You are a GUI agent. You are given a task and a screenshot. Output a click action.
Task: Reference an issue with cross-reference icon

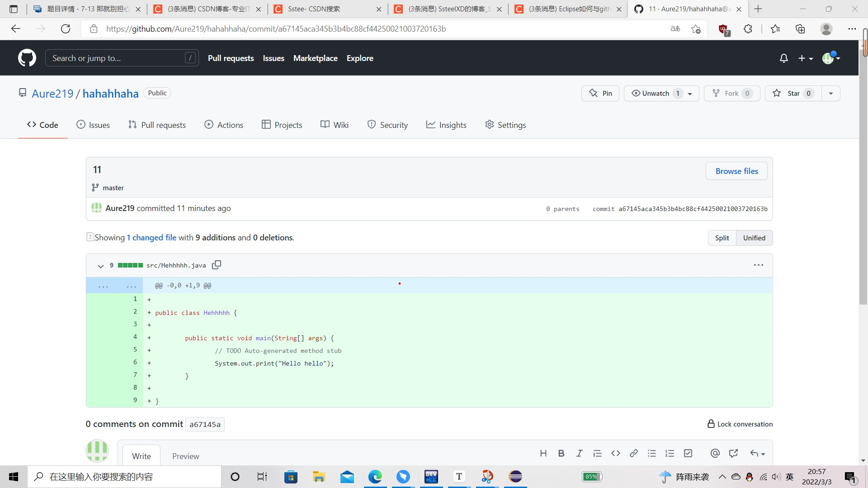point(733,453)
